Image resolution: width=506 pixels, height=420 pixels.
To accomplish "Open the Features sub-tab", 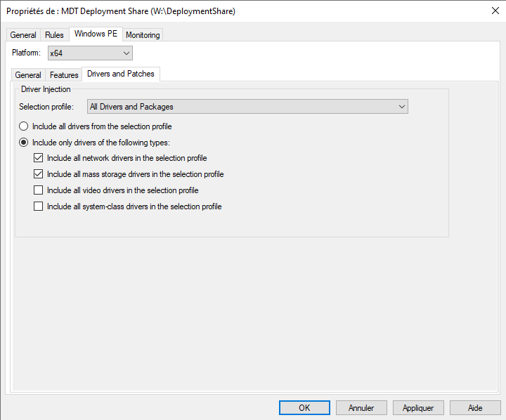I will click(64, 75).
